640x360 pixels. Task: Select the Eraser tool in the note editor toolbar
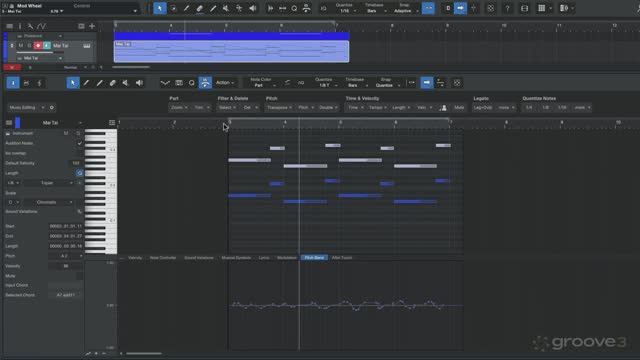(113, 83)
